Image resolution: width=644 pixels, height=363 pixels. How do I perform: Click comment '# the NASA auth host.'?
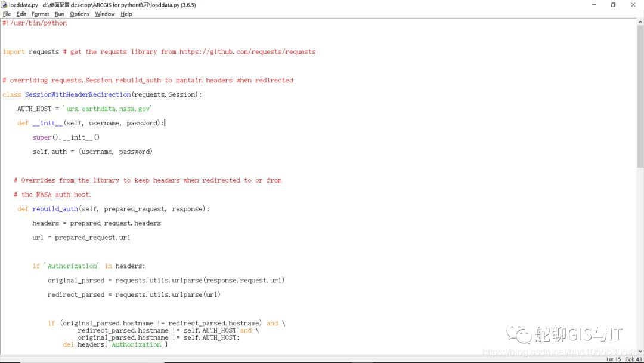pos(52,195)
